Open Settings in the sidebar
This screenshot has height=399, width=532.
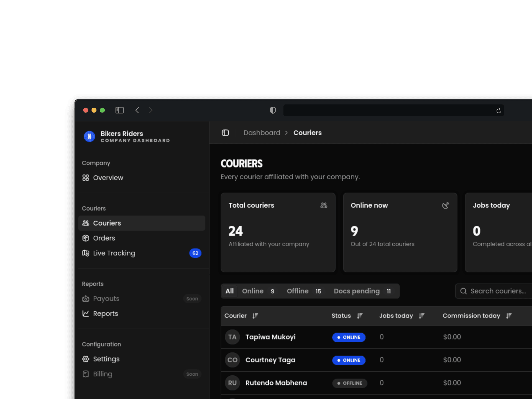[x=142, y=359]
